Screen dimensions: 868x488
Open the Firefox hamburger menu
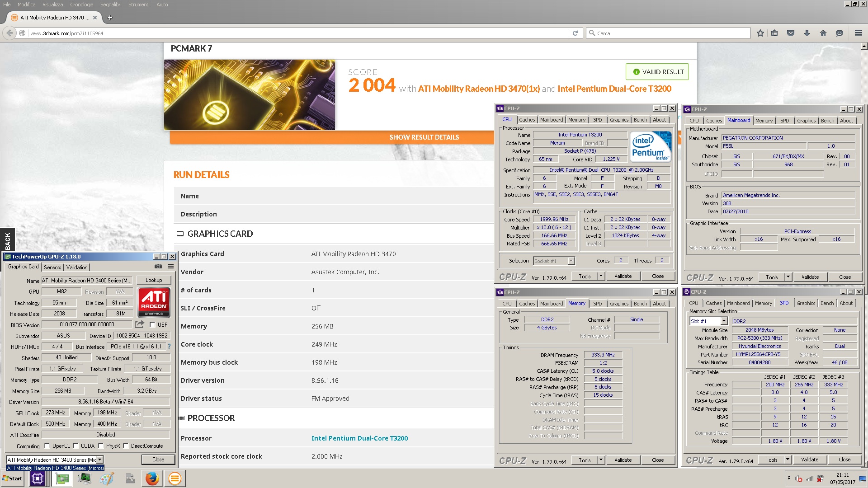858,33
